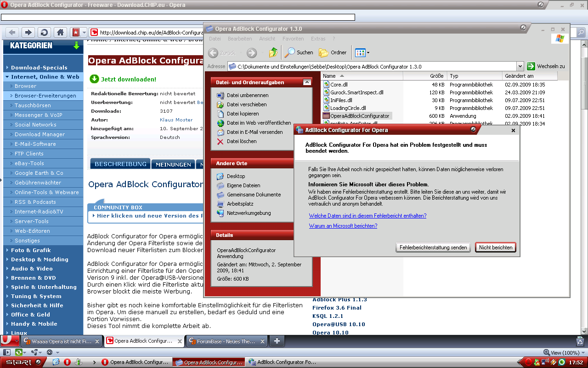Open Gemeinsame Dokumente under Andere Orte
Viewport: 588px width, 368px height.
[x=249, y=195]
